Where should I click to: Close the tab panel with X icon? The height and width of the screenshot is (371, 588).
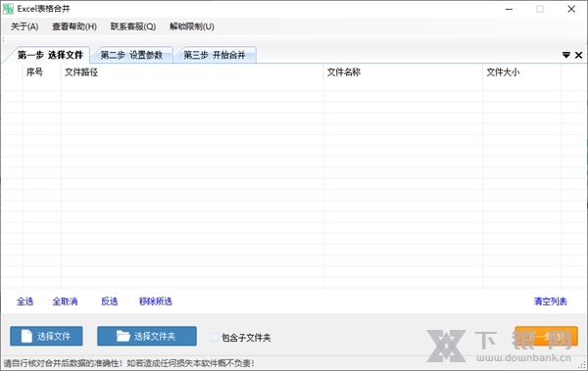coord(578,55)
